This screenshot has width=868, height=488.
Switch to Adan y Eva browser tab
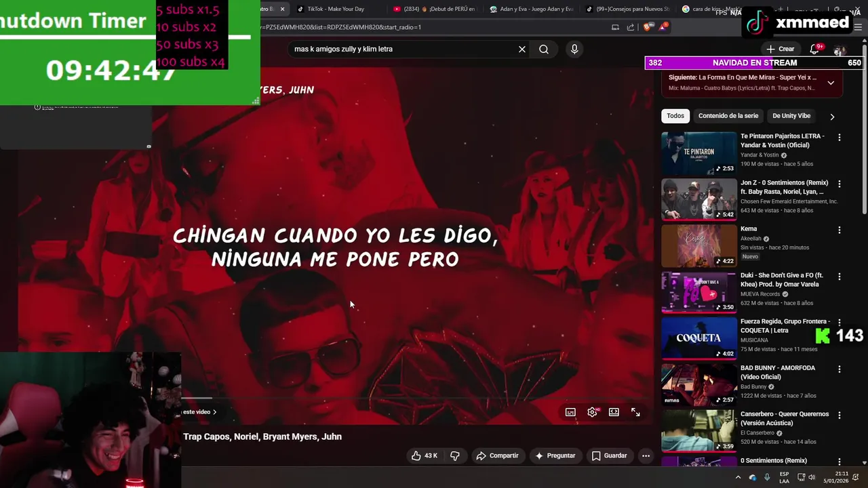(x=531, y=9)
